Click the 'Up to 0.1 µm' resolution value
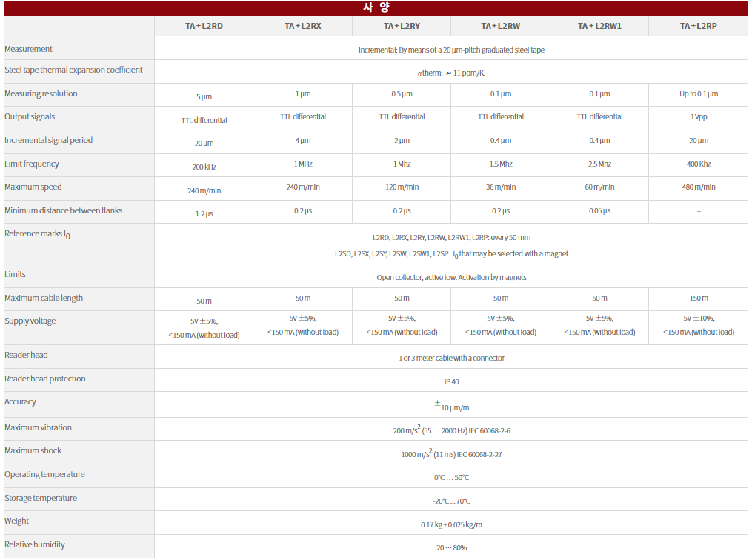752x560 pixels. pos(698,93)
